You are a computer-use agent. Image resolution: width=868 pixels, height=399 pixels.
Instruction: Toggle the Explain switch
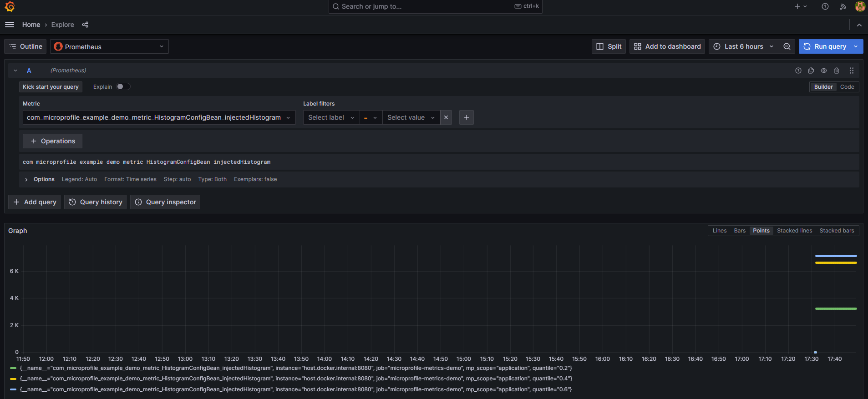point(123,87)
